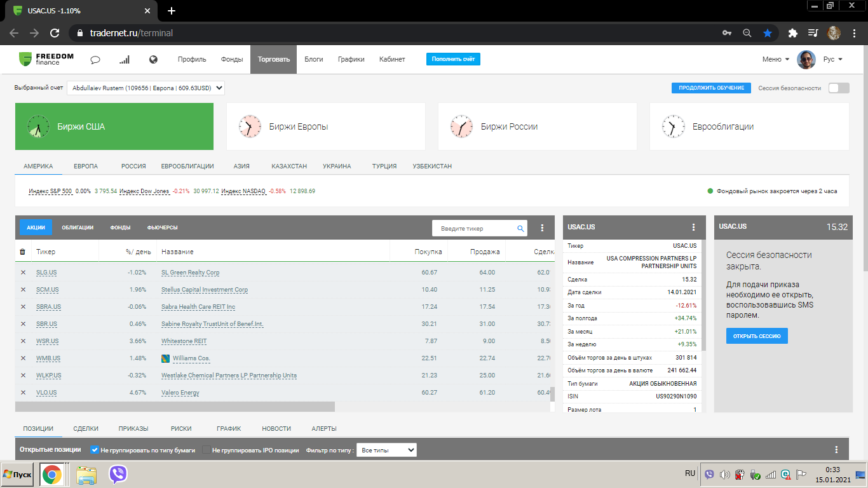This screenshot has width=868, height=488.
Task: Open Фонды in the top navigation
Action: [x=232, y=59]
